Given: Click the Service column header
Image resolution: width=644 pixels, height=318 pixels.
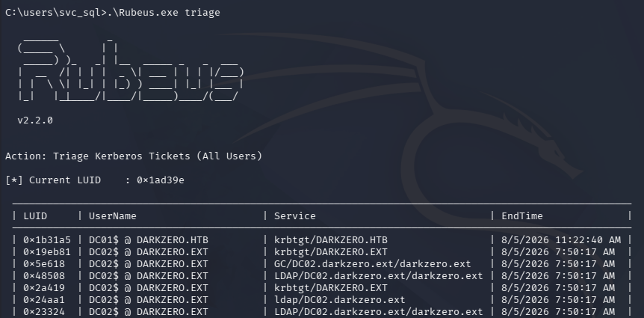Looking at the screenshot, I should 295,216.
